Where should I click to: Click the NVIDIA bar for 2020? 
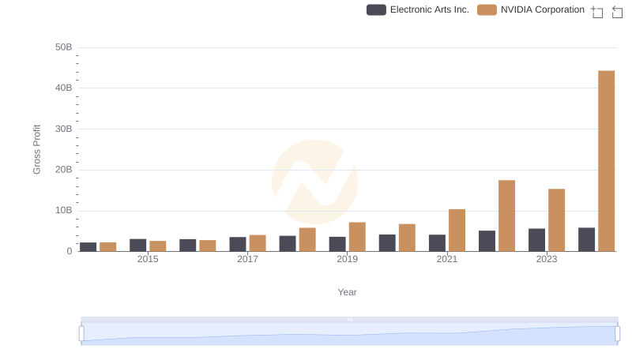point(407,238)
